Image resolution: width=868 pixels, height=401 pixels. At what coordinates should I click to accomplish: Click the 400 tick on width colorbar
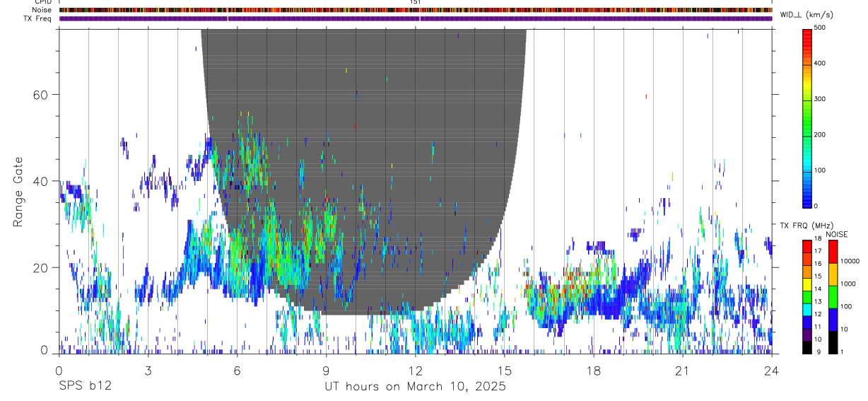click(x=821, y=64)
